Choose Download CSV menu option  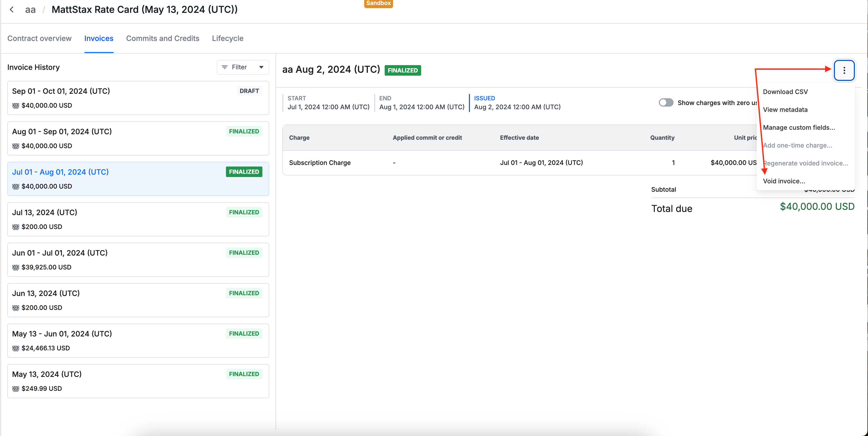785,92
